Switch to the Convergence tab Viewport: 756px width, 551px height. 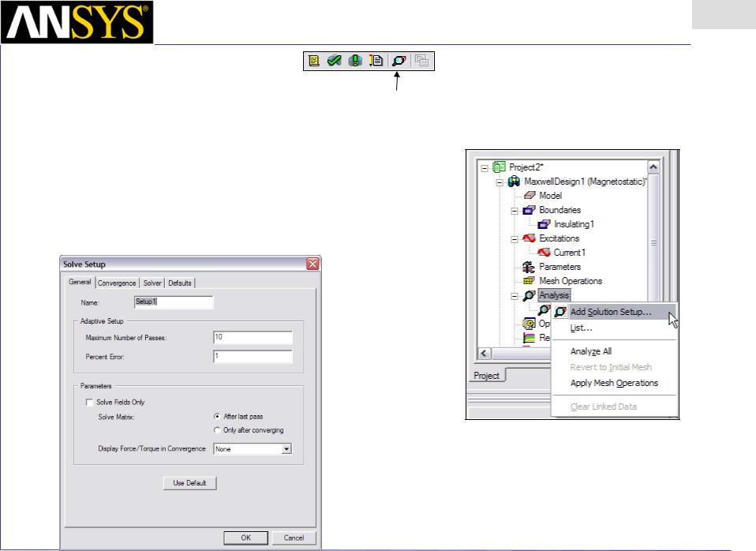point(117,283)
